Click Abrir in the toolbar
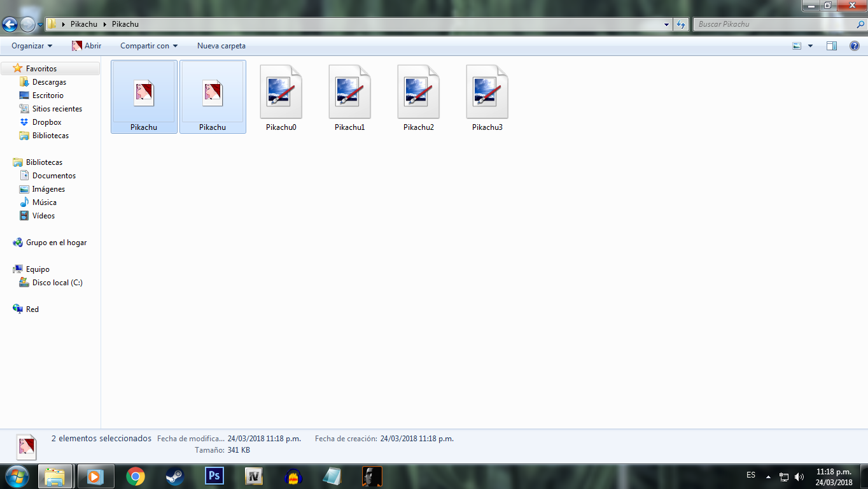The image size is (868, 489). [87, 46]
